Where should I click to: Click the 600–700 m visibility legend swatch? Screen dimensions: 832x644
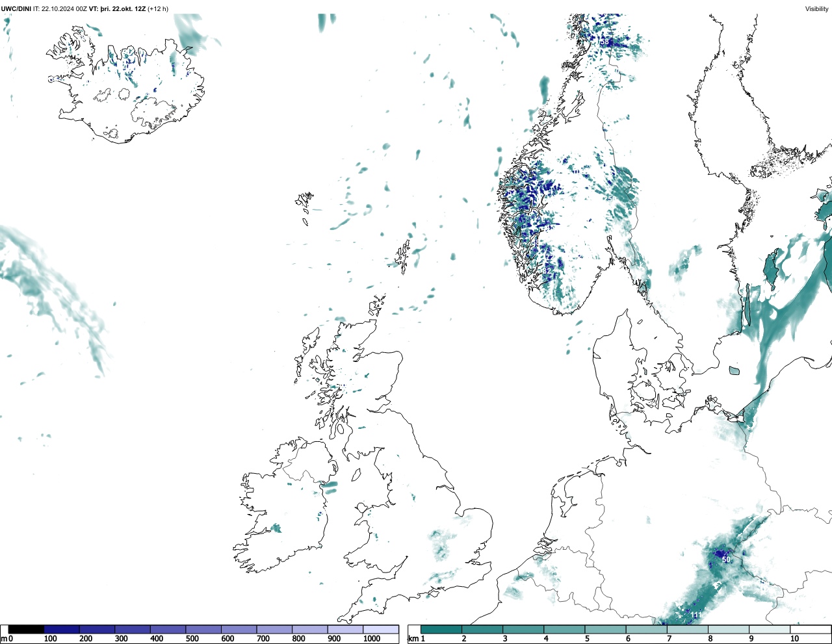pos(239,629)
